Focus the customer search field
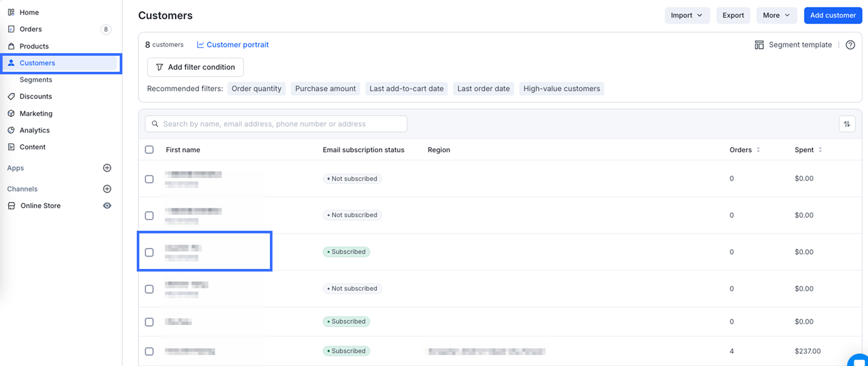 pos(276,124)
